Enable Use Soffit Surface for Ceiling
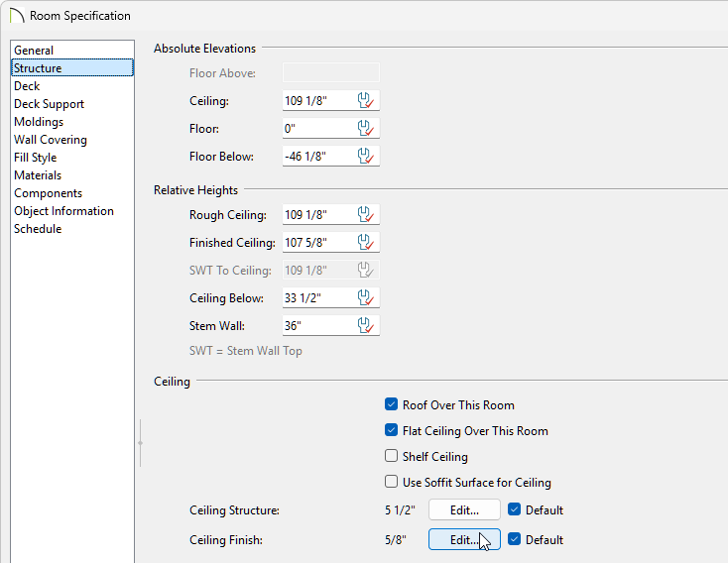This screenshot has height=563, width=728. click(x=391, y=482)
